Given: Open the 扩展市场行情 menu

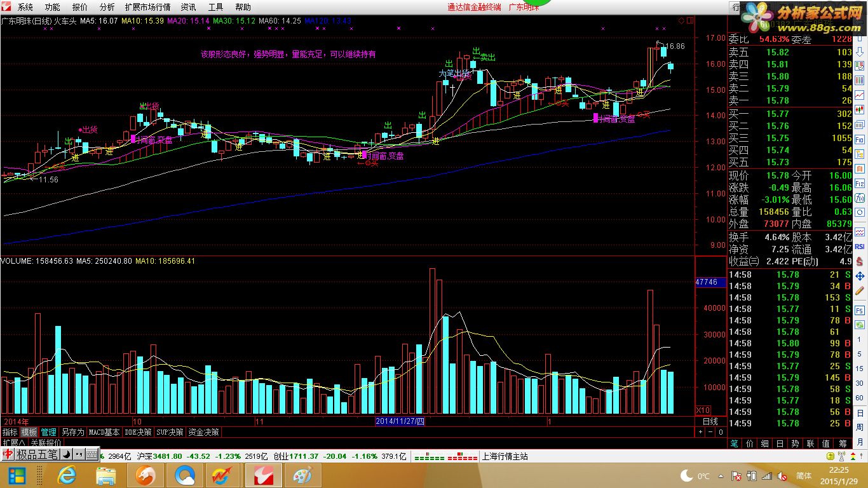Looking at the screenshot, I should click(x=147, y=7).
